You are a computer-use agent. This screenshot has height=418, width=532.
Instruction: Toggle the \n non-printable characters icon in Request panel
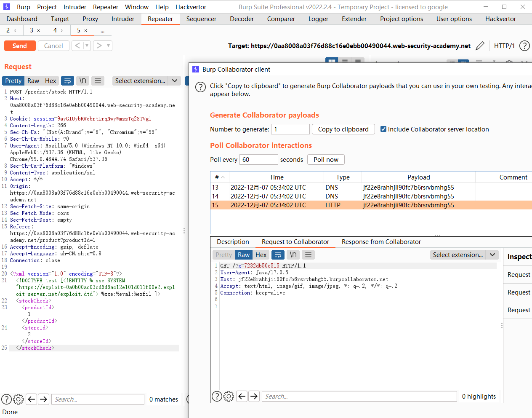tap(83, 81)
